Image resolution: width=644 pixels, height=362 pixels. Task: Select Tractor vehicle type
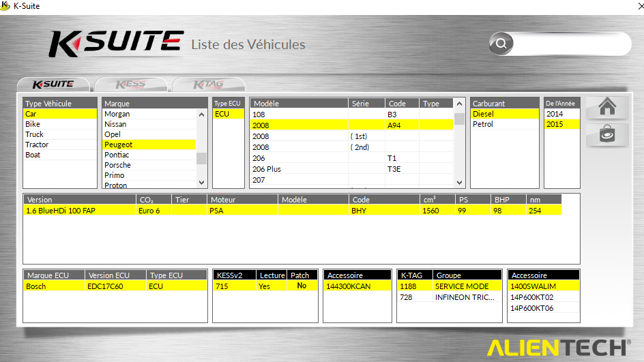tap(60, 145)
